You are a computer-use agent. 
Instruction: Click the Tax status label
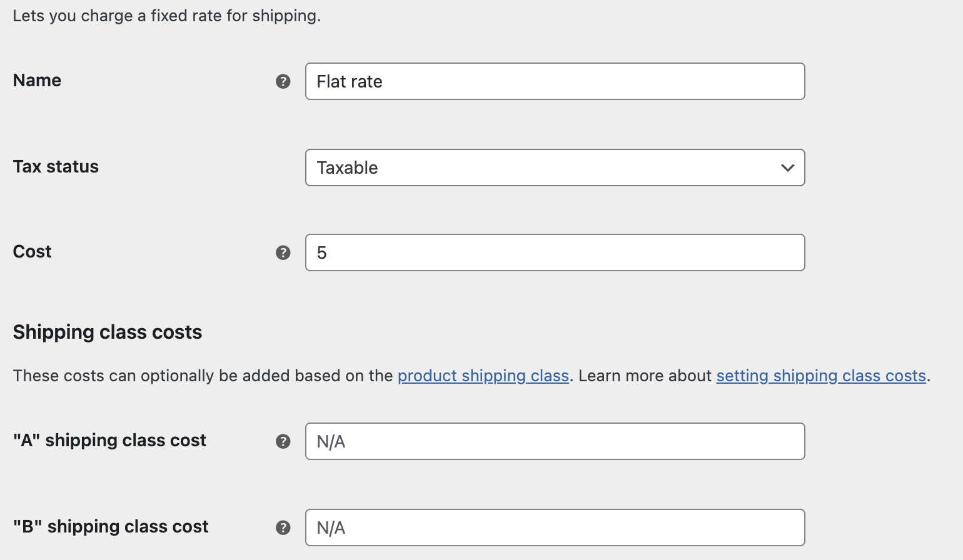pyautogui.click(x=56, y=167)
